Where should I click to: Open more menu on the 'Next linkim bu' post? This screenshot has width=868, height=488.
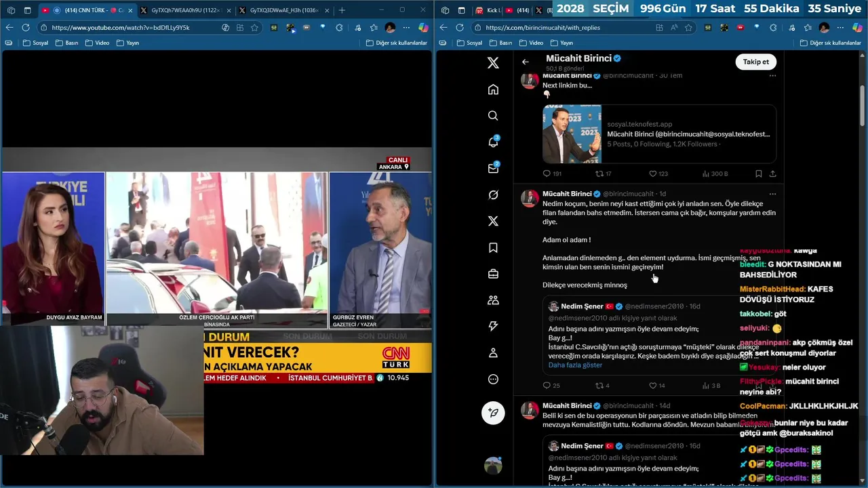coord(772,75)
